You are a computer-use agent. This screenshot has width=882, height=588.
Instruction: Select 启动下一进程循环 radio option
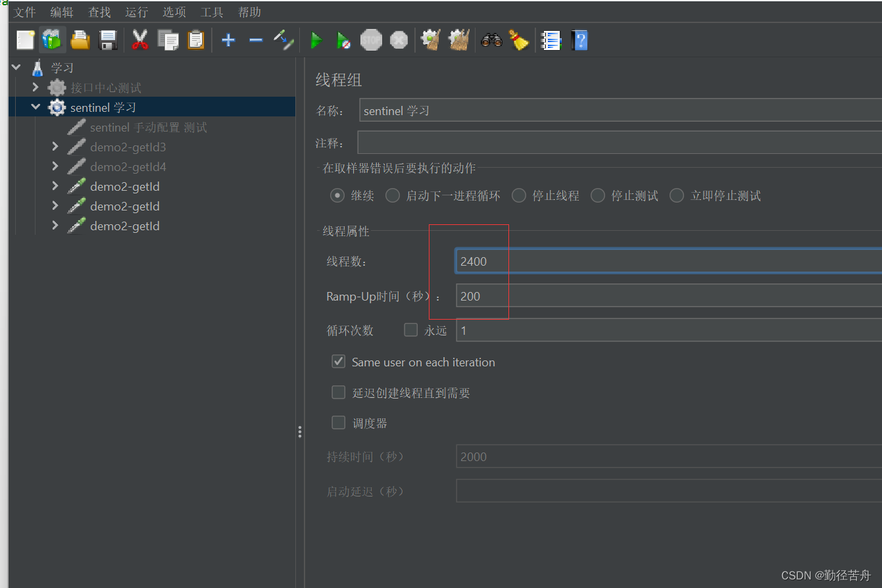tap(393, 195)
